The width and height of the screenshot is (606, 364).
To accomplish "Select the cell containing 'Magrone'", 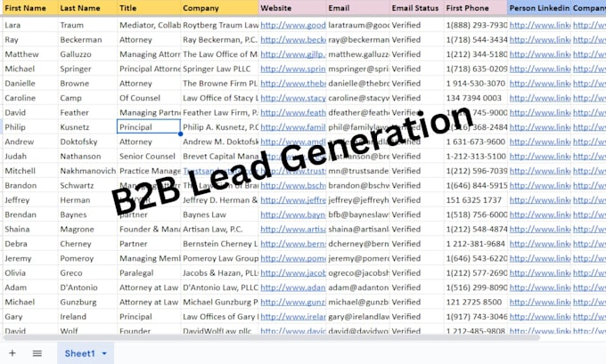I will click(87, 230).
